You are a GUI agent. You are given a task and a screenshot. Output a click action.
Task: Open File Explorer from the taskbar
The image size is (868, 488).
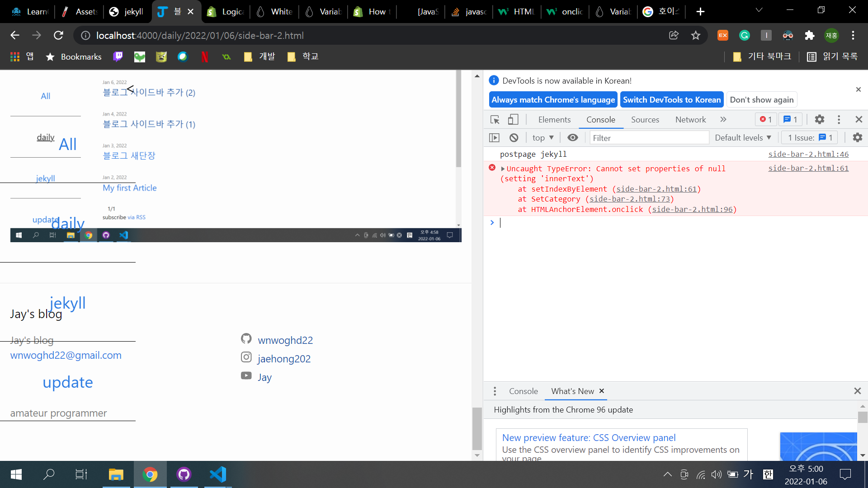point(116,474)
